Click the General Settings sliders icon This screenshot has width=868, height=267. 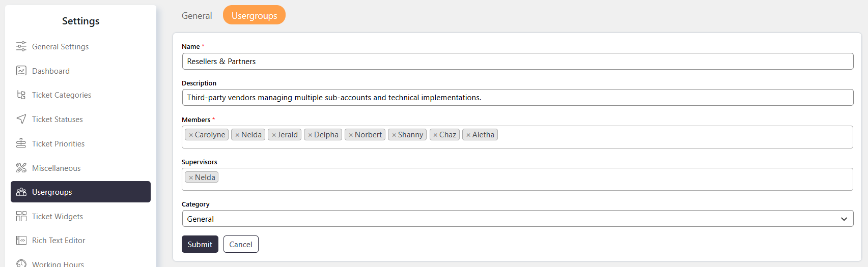coord(21,46)
